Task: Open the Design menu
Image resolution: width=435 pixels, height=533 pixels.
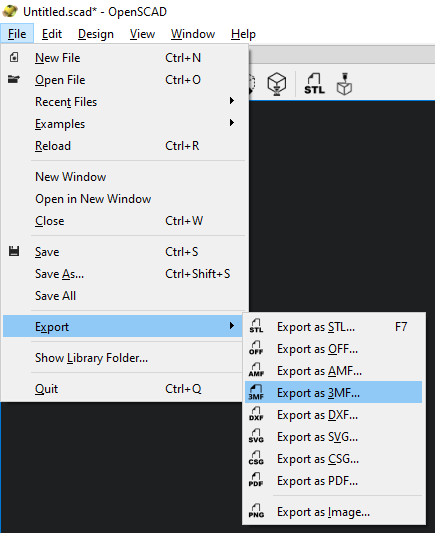Action: pyautogui.click(x=96, y=34)
